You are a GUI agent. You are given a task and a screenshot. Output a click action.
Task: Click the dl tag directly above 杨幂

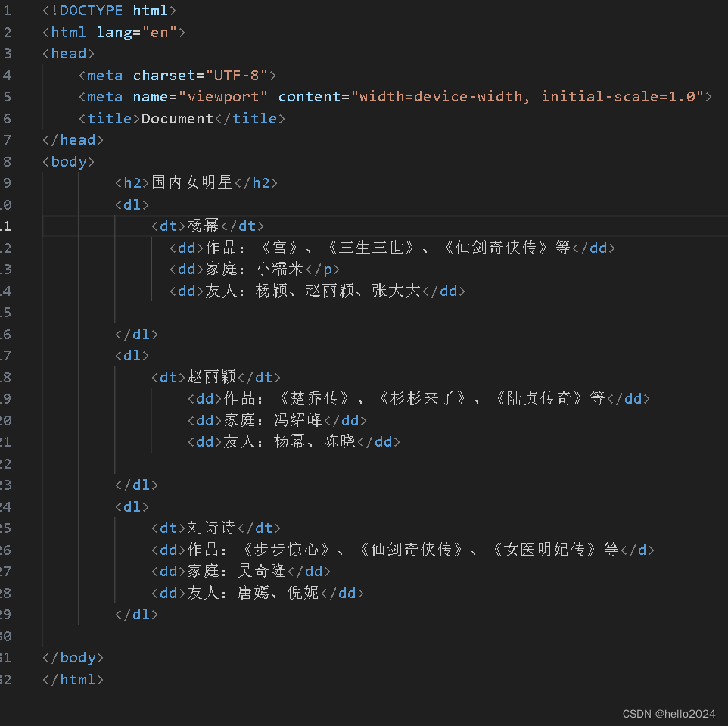(132, 205)
